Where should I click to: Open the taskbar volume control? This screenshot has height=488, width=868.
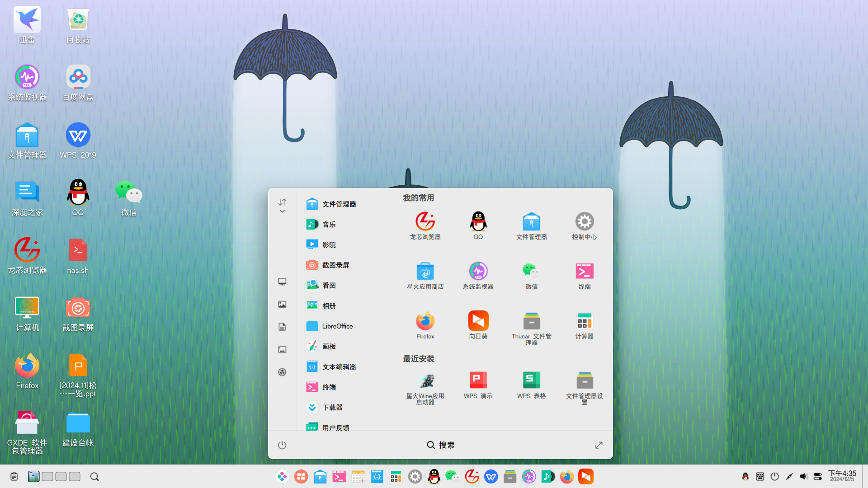point(803,476)
